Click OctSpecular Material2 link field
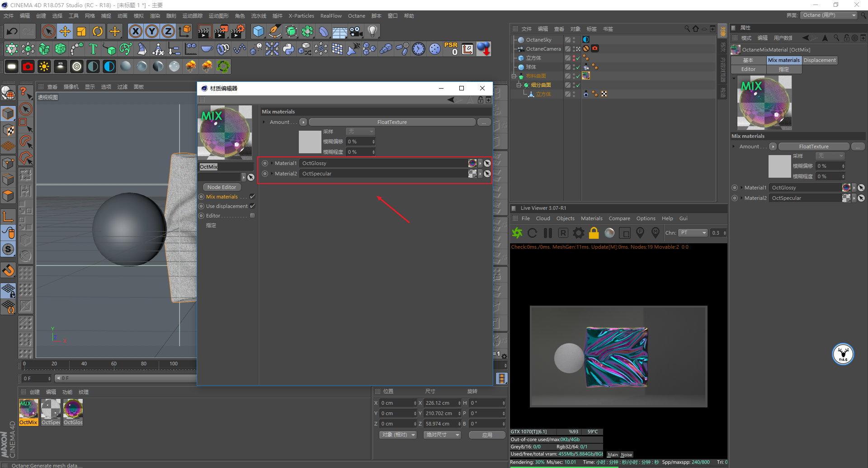The image size is (868, 468). coord(384,174)
